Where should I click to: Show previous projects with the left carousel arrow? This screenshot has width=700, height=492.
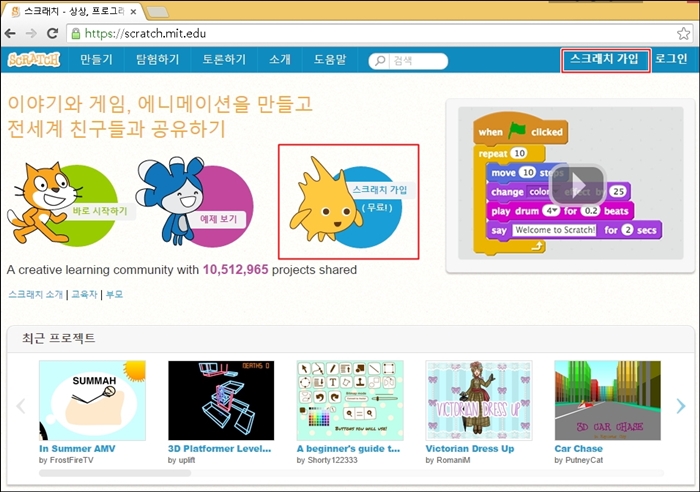(21, 406)
